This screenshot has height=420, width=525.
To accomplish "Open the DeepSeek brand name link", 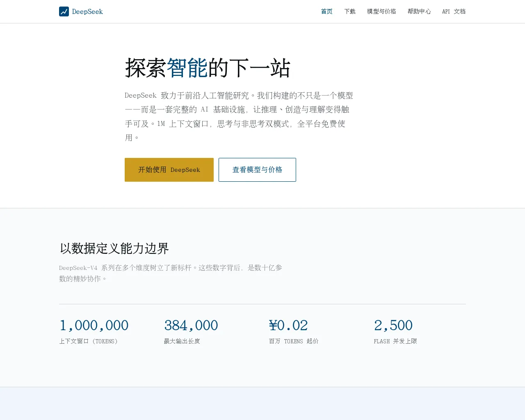I will pos(87,11).
